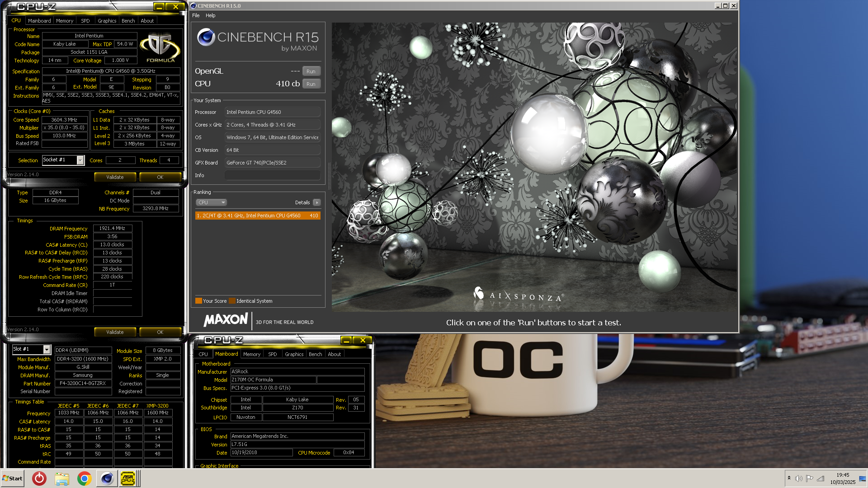Click the Core Speed value 3604.3 MHz
Viewport: 868px width, 488px height.
pos(64,120)
